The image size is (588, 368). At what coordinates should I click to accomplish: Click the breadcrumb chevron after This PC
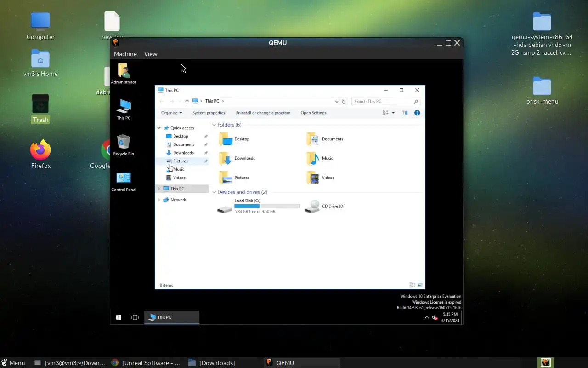pos(223,101)
